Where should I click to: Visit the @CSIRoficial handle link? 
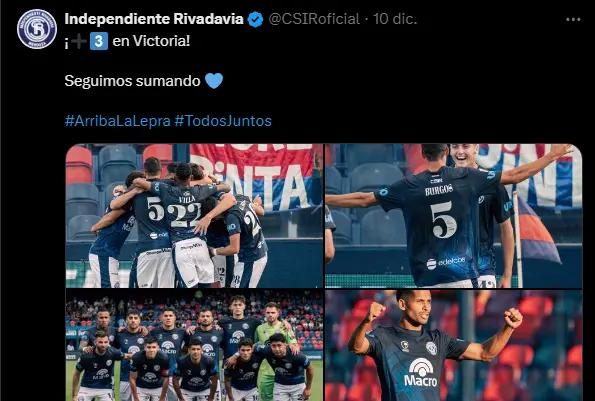(314, 19)
